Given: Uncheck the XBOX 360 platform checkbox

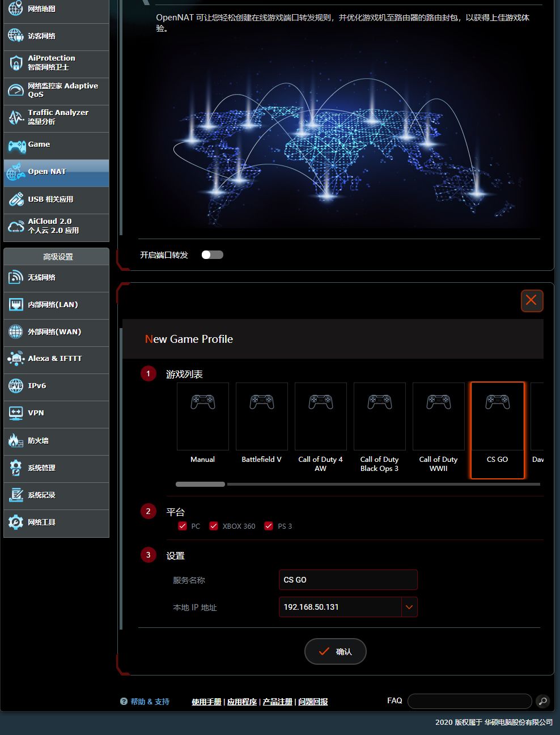Looking at the screenshot, I should pos(214,526).
